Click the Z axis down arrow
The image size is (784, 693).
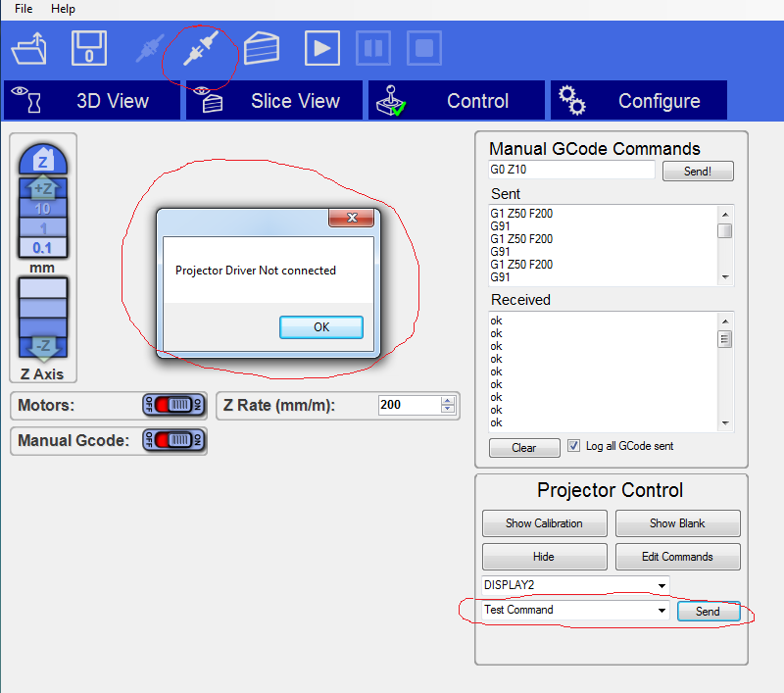pyautogui.click(x=43, y=345)
